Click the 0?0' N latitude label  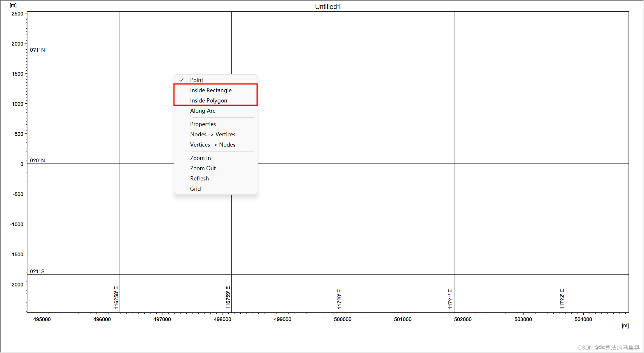coord(37,161)
